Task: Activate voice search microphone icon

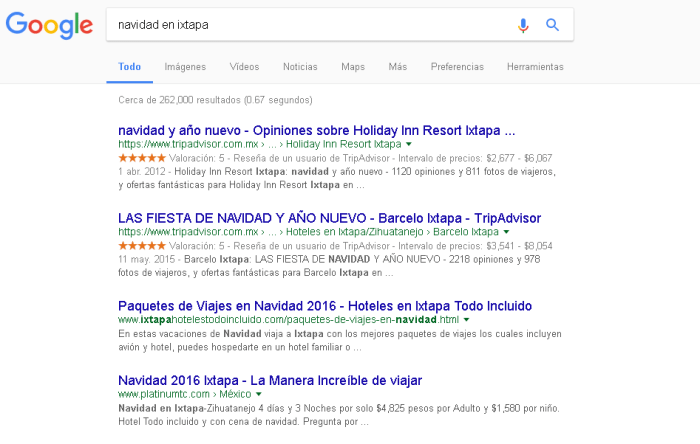Action: pyautogui.click(x=523, y=25)
